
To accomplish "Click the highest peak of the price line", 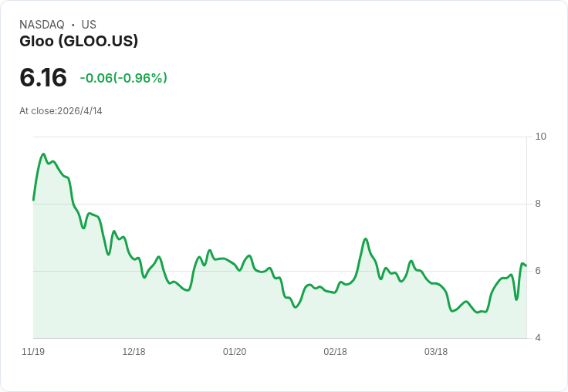I will pos(43,154).
